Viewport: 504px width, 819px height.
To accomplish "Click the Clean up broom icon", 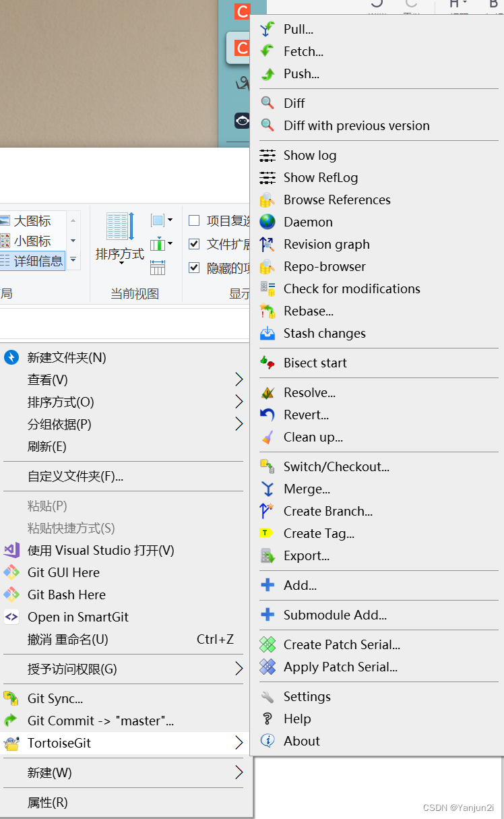I will click(267, 437).
